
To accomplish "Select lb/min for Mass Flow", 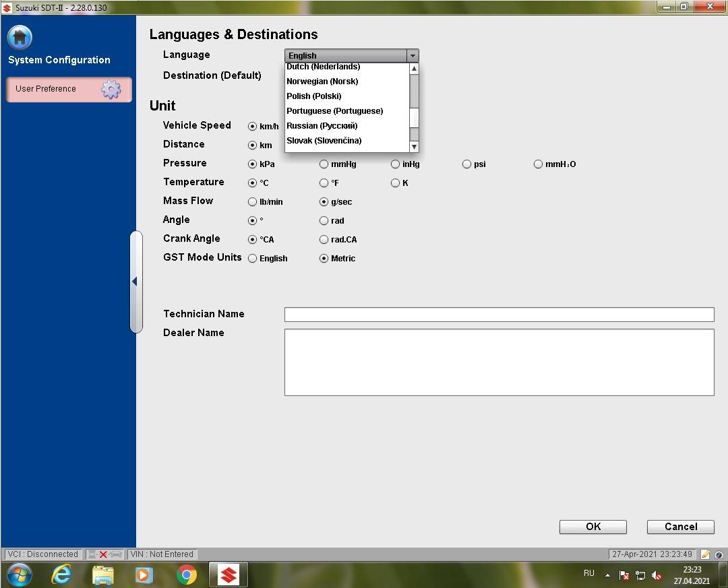I will point(252,202).
